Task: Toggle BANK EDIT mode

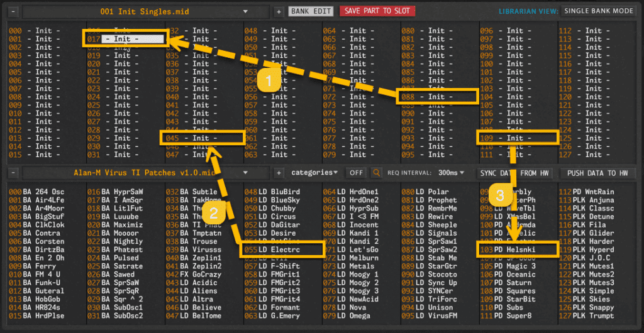Action: [311, 11]
